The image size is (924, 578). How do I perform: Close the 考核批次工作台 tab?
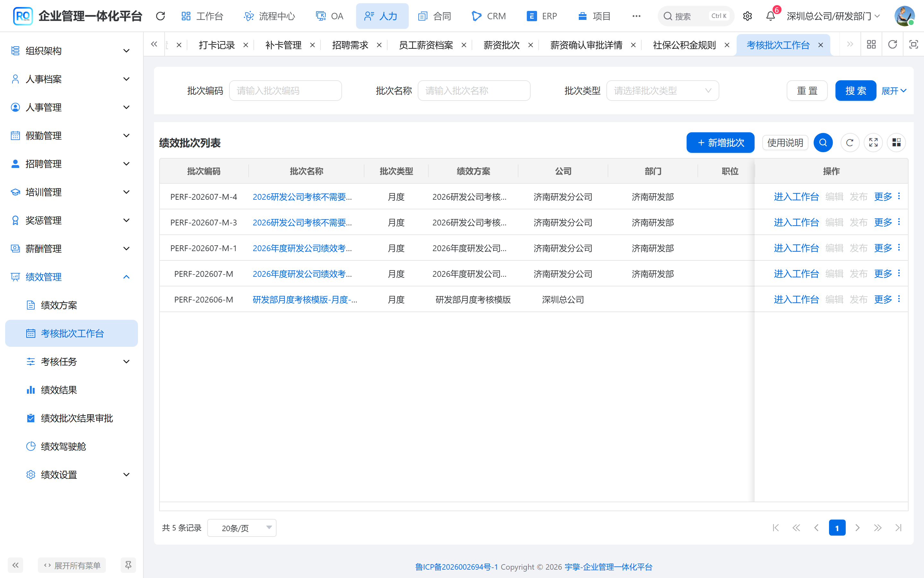(x=820, y=45)
